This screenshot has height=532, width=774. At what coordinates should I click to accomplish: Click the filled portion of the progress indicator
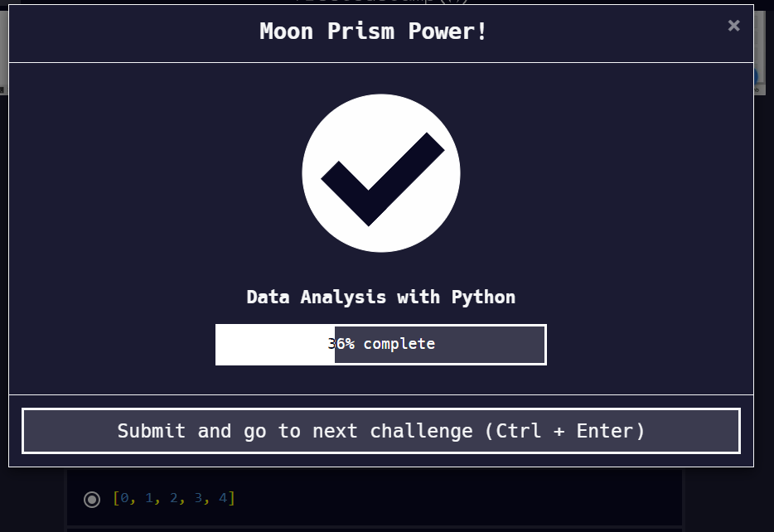click(x=273, y=344)
